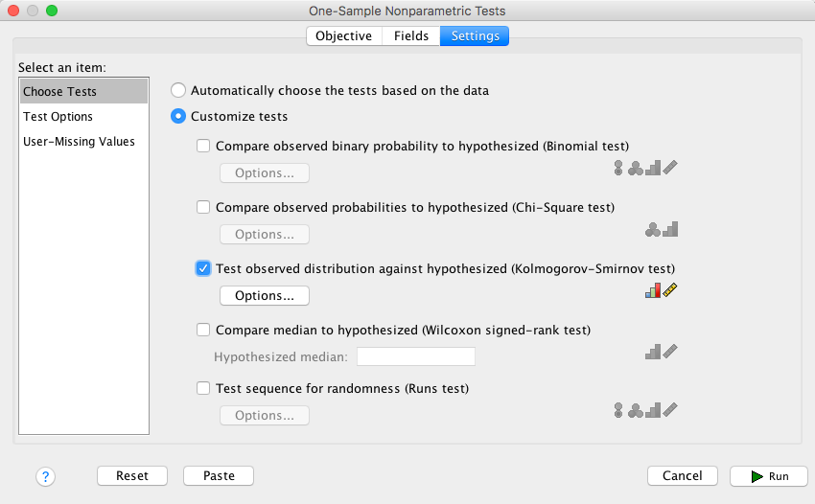Click the ordinal bars icon in Chi-Square row
The height and width of the screenshot is (504, 815).
tap(670, 230)
